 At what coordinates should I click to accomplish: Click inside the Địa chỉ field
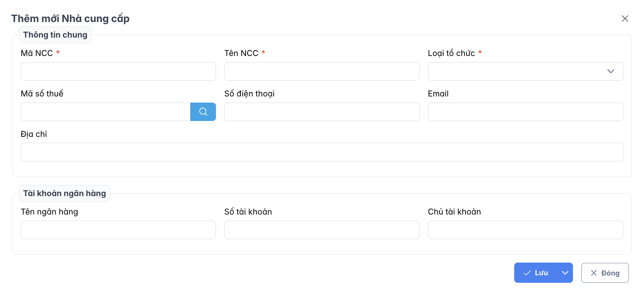pyautogui.click(x=322, y=152)
